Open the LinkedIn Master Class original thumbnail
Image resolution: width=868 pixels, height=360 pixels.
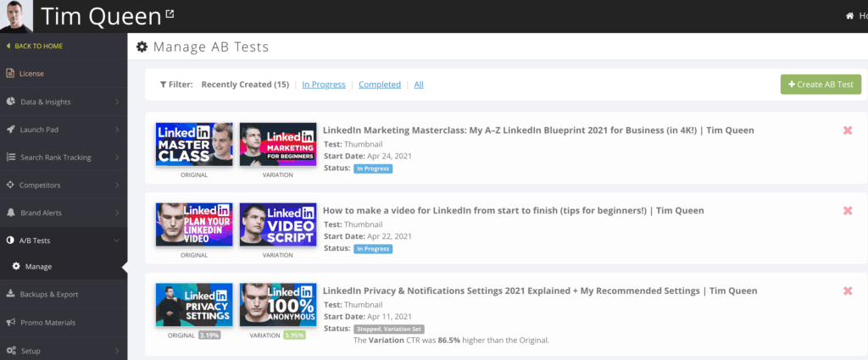point(193,144)
